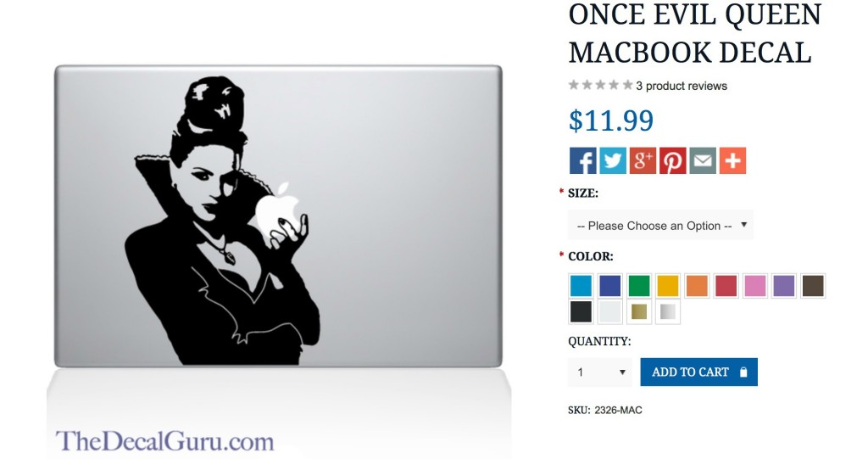This screenshot has width=868, height=459.
Task: Choose the yellow color swatch
Action: (668, 286)
